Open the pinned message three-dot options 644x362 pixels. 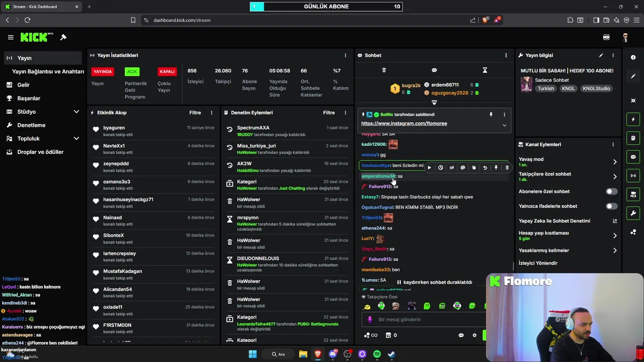coord(505,115)
